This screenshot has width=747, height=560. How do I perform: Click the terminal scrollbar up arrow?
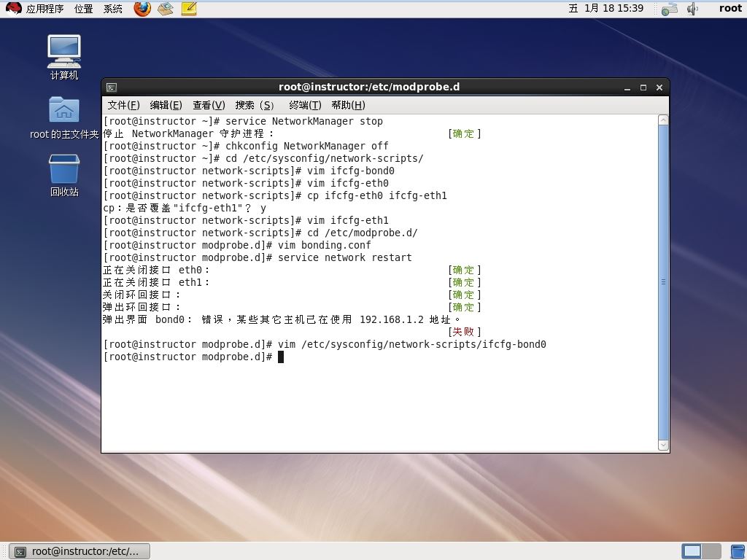click(x=663, y=120)
